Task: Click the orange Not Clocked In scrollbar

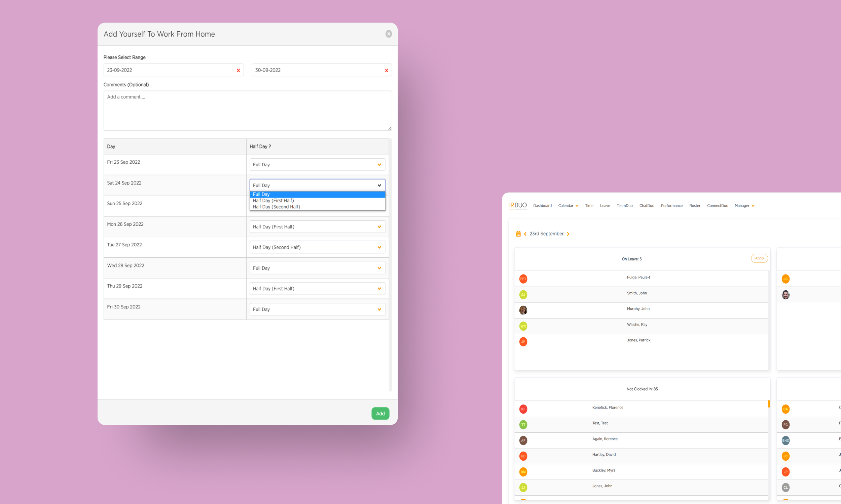Action: [769, 404]
